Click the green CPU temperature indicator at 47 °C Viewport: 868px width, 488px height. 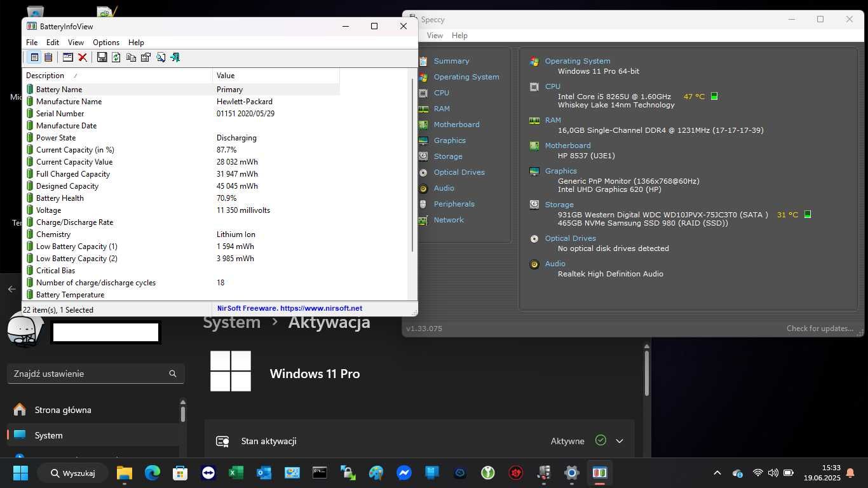(714, 97)
